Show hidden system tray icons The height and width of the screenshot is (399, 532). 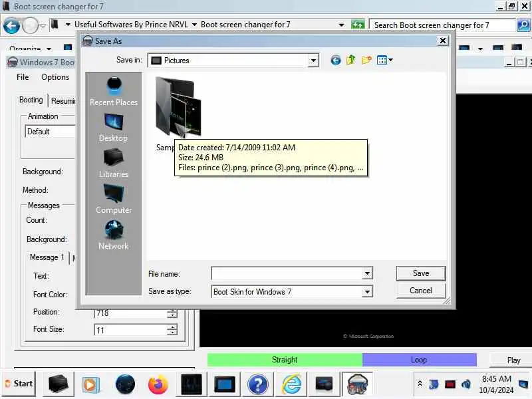point(420,384)
